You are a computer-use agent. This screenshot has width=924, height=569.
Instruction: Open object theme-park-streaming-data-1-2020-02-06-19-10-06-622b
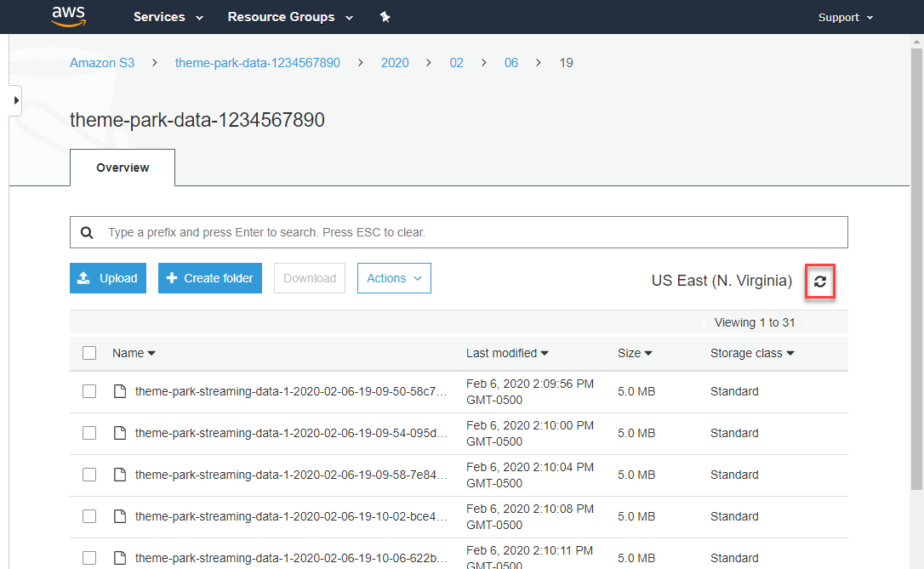(291, 558)
